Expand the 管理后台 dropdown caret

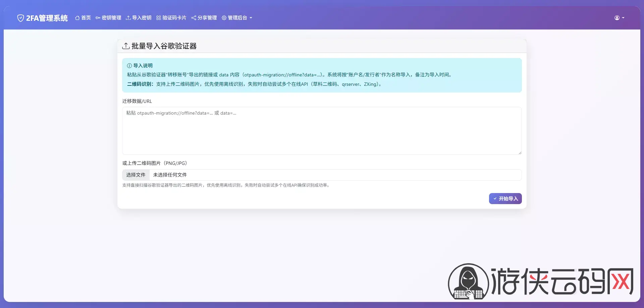pos(251,18)
